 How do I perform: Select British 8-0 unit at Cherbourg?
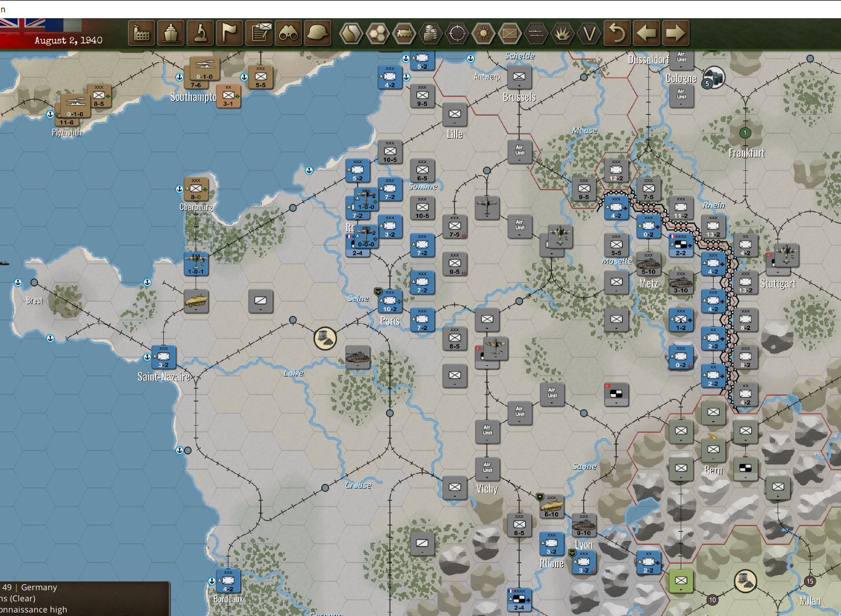point(196,189)
